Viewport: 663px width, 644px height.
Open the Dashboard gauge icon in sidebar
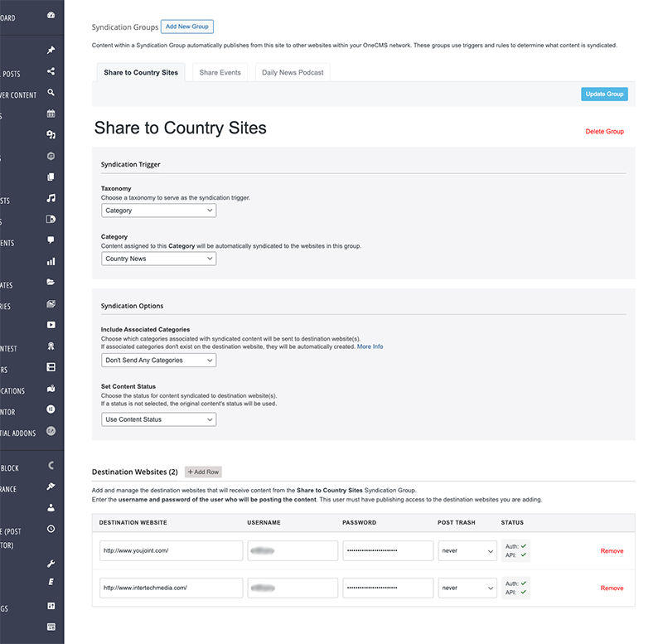click(51, 15)
